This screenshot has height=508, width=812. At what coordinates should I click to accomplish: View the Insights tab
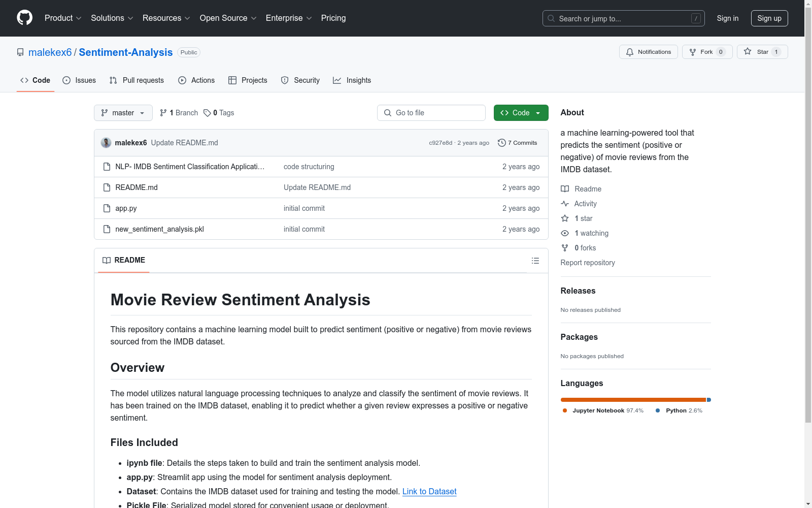point(352,80)
